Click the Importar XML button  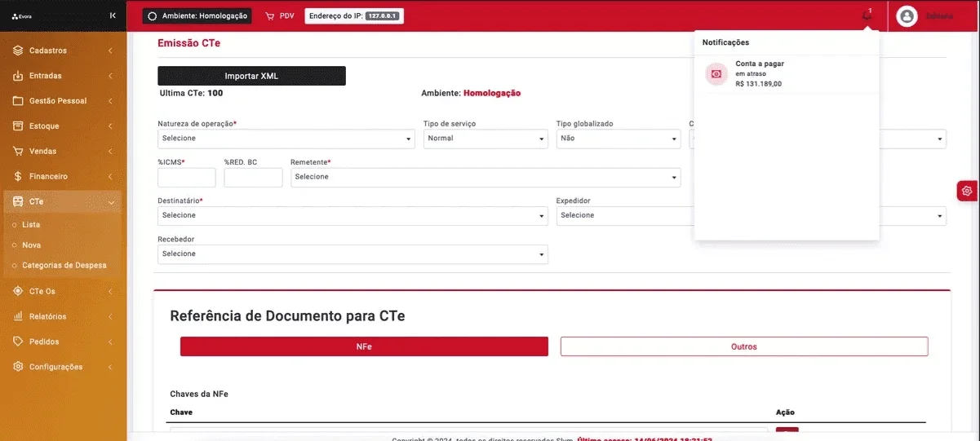251,76
